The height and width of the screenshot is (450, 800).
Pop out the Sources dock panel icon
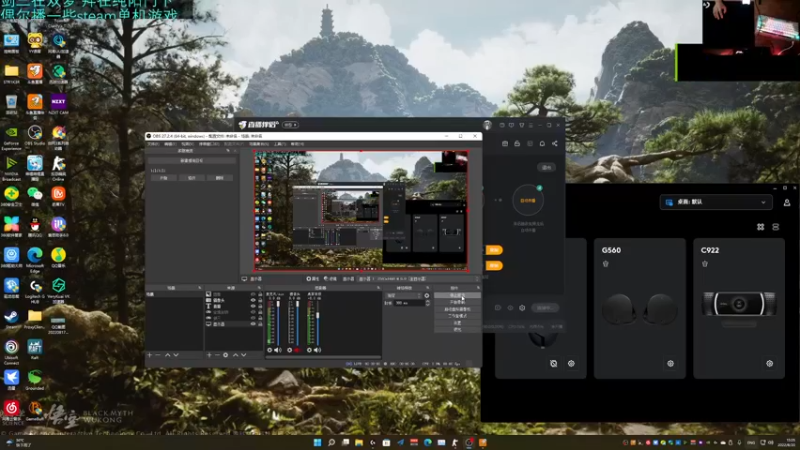tap(259, 288)
